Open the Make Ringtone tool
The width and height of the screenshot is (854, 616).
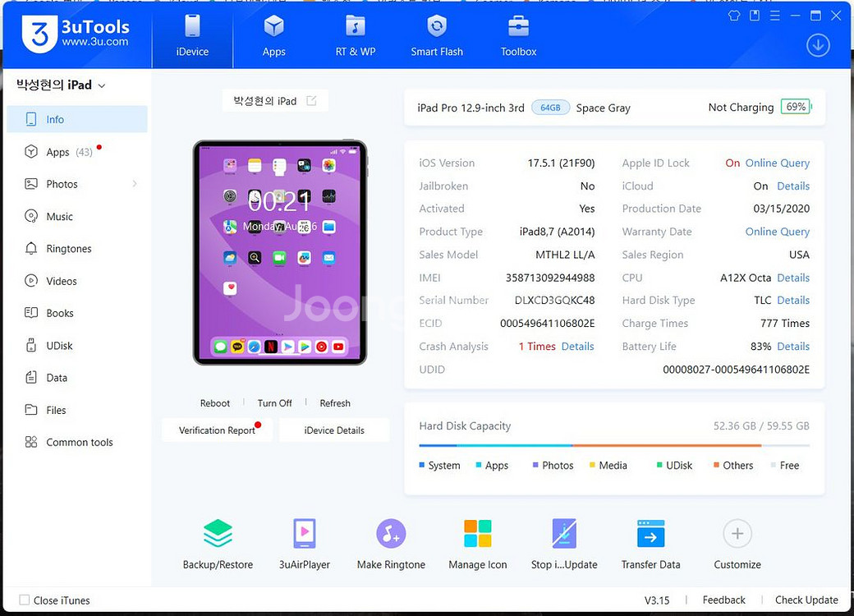pos(391,535)
